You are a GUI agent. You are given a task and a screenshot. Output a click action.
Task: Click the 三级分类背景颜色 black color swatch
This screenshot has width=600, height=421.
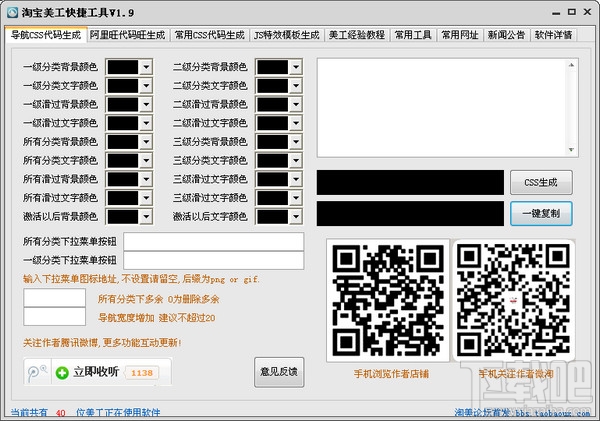pyautogui.click(x=272, y=142)
